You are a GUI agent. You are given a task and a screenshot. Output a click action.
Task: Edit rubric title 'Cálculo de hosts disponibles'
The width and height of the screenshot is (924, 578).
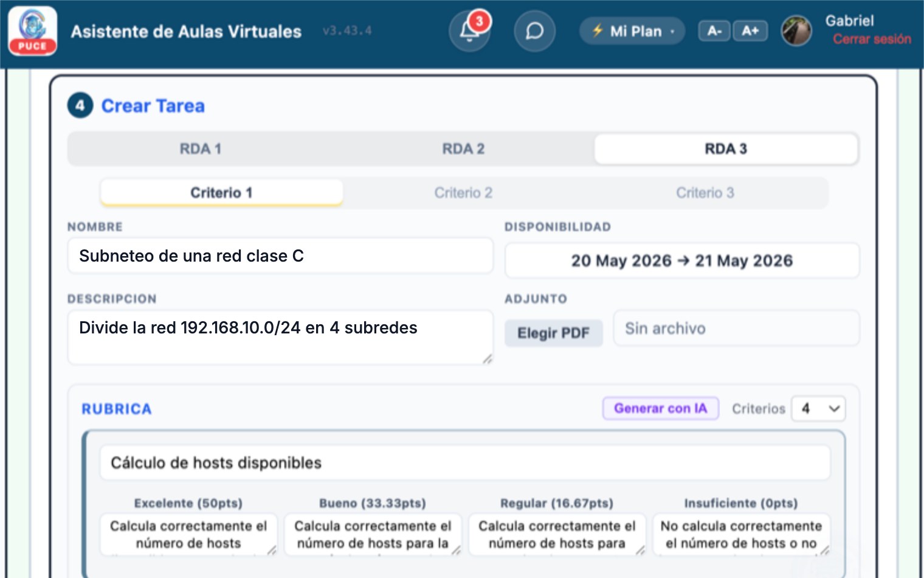pos(465,463)
